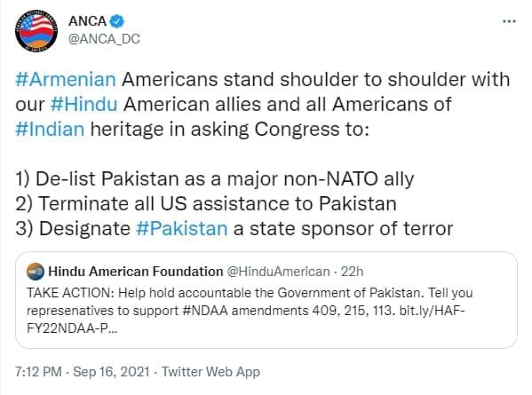Open the three-dot more options menu
The height and width of the screenshot is (395, 532).
click(x=509, y=21)
